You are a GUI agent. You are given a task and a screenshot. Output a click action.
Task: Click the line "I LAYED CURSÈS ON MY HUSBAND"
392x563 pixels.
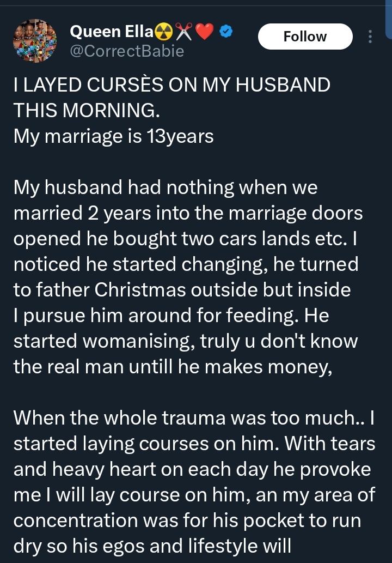(x=172, y=86)
